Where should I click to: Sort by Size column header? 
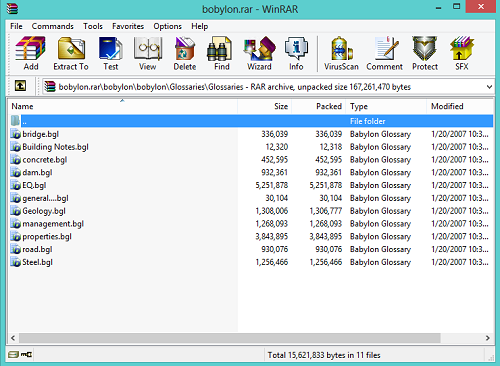pos(265,106)
